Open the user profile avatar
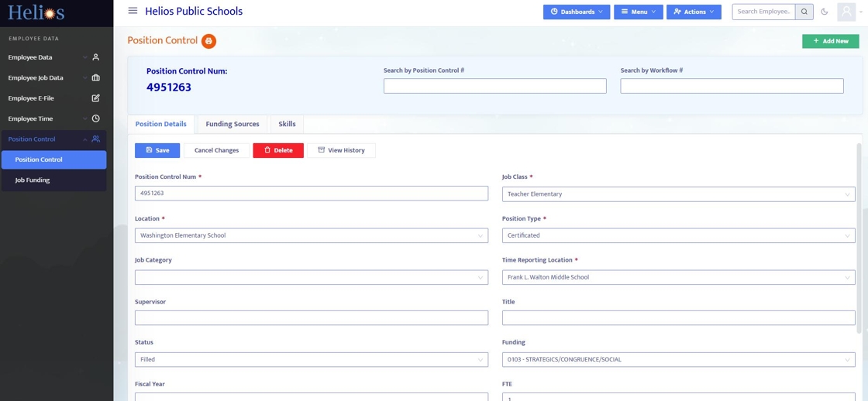Viewport: 868px width, 401px height. click(x=846, y=12)
